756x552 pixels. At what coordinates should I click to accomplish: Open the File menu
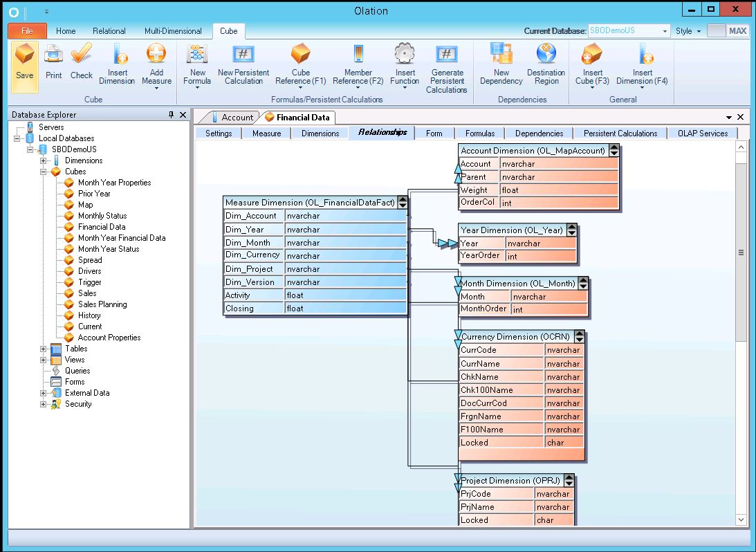(x=28, y=31)
